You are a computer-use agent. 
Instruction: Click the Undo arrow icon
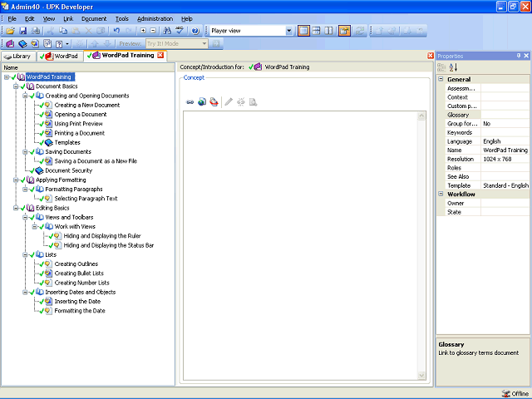pos(116,31)
